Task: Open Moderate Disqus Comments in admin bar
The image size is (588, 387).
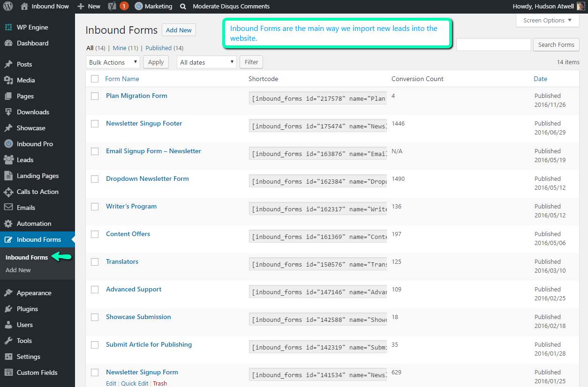Action: 231,7
